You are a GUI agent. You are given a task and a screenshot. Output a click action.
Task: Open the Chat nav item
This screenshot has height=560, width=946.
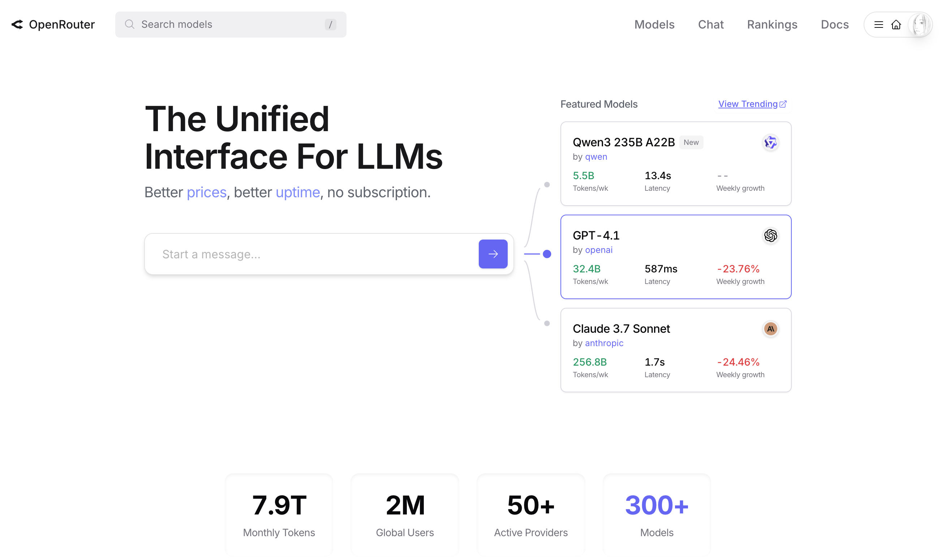(710, 25)
